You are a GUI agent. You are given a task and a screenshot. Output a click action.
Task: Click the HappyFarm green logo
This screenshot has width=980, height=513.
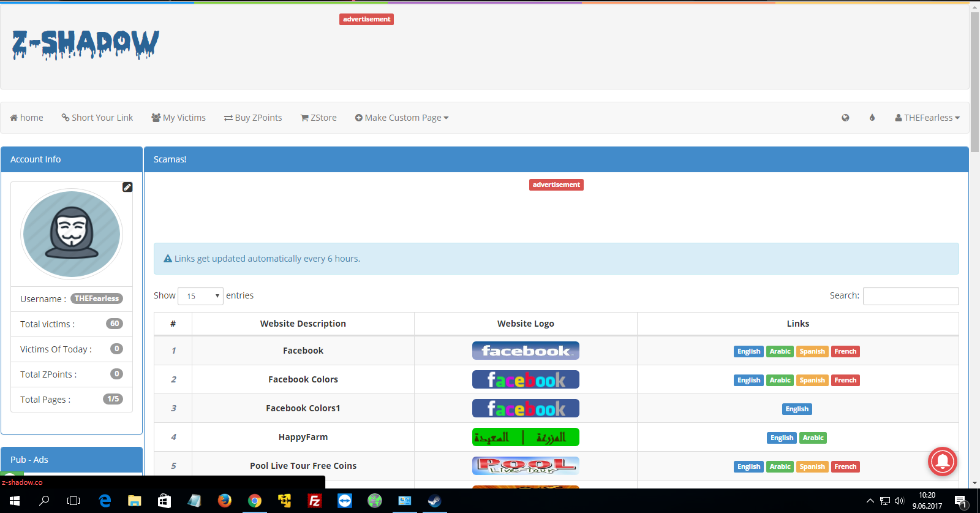tap(526, 437)
